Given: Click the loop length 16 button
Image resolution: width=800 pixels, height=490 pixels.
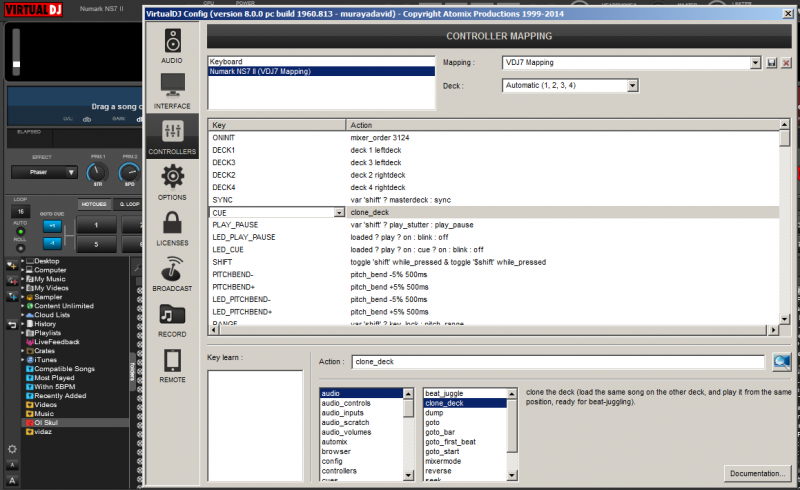Looking at the screenshot, I should (x=21, y=211).
